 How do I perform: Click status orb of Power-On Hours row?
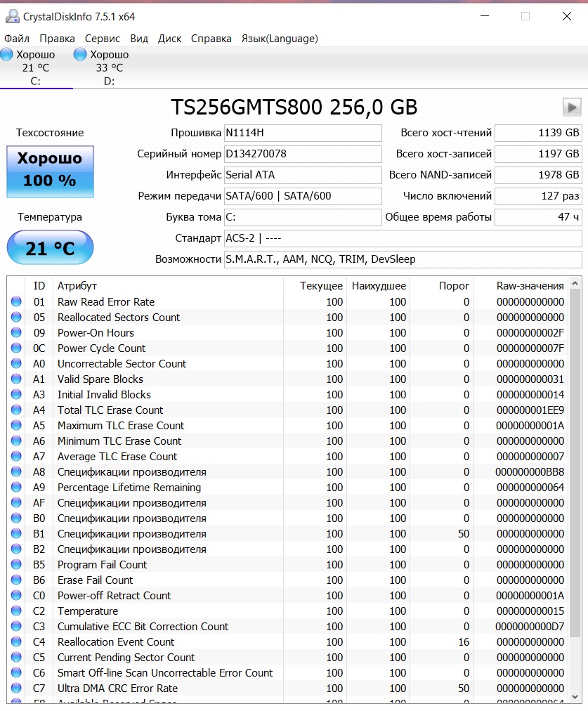point(16,332)
